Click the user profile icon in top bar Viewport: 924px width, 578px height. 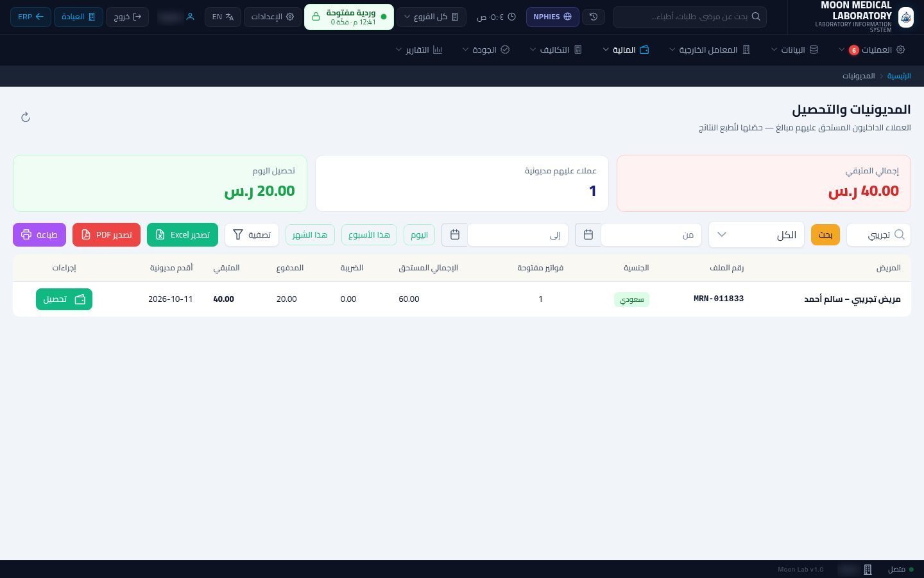point(190,17)
